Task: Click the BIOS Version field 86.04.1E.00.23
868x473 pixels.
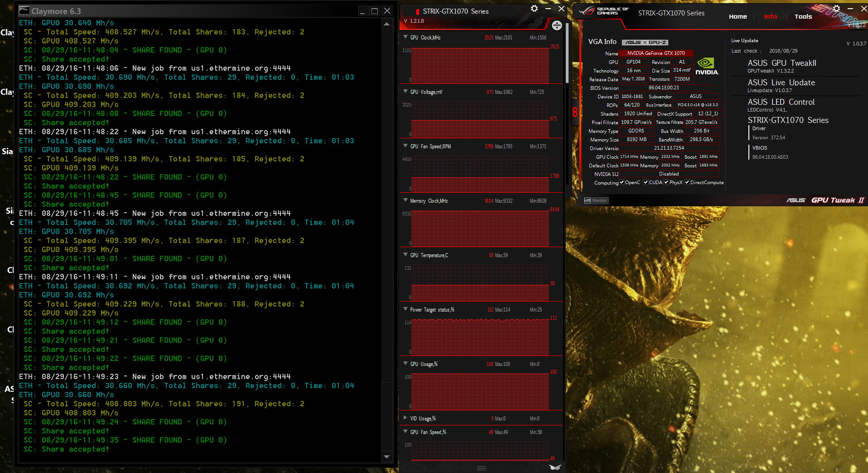Action: click(664, 88)
